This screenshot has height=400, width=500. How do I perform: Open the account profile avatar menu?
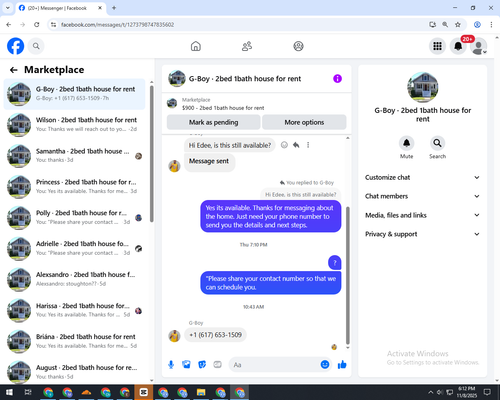tap(479, 46)
